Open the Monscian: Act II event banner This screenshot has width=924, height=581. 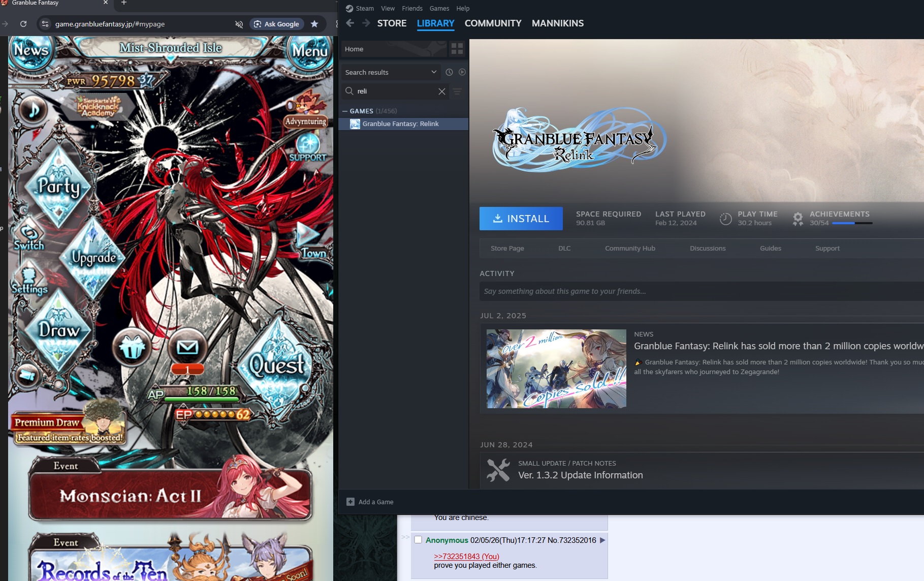coord(170,495)
